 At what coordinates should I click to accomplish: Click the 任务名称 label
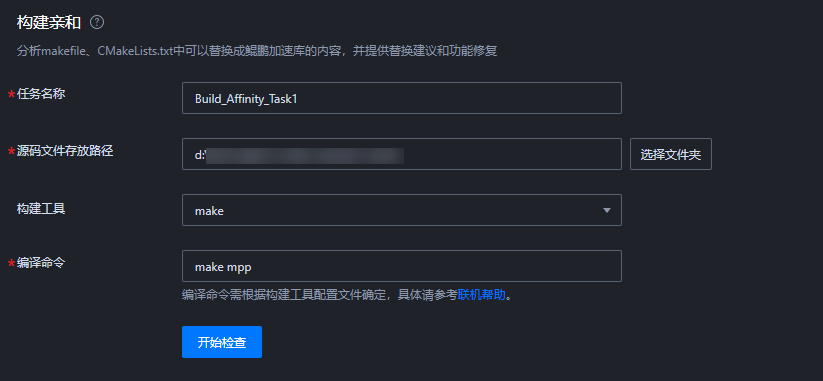41,94
